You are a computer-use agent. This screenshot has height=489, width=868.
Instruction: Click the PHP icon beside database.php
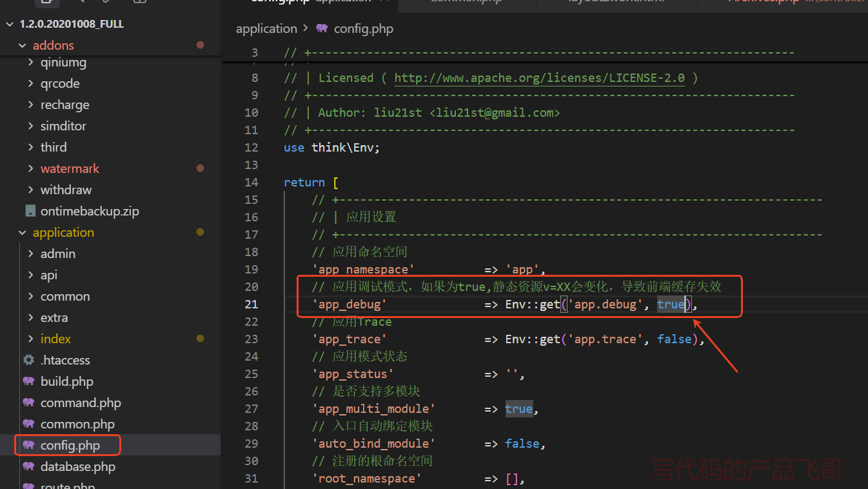[x=29, y=466]
